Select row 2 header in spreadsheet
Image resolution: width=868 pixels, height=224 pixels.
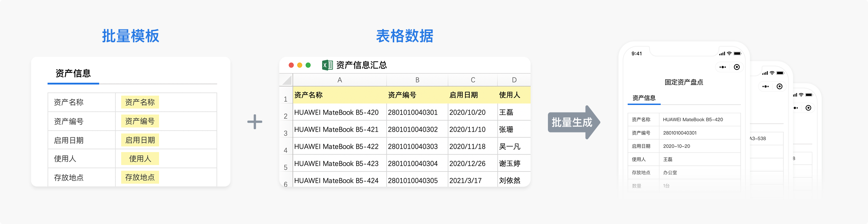coord(286,116)
